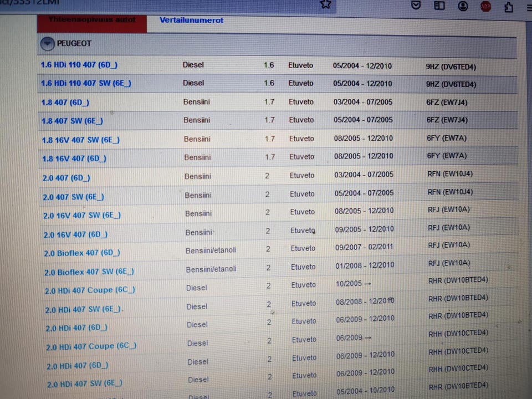Open the account profile icon in toolbar
This screenshot has height=399, width=532.
click(463, 6)
